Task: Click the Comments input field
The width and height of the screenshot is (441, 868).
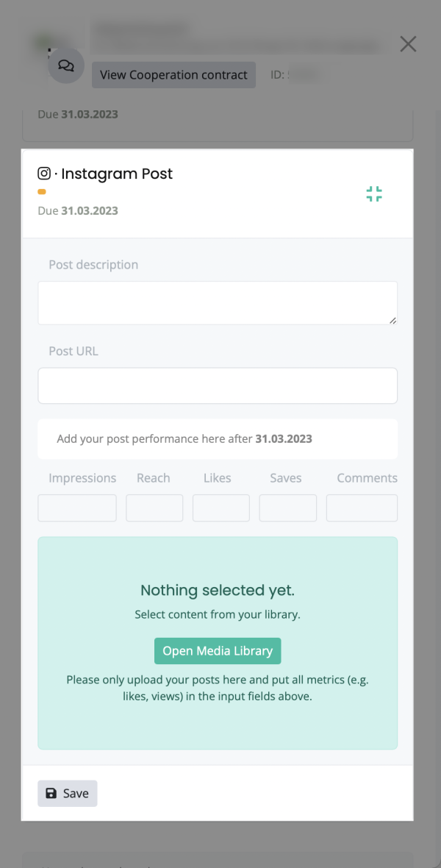Action: [x=362, y=508]
